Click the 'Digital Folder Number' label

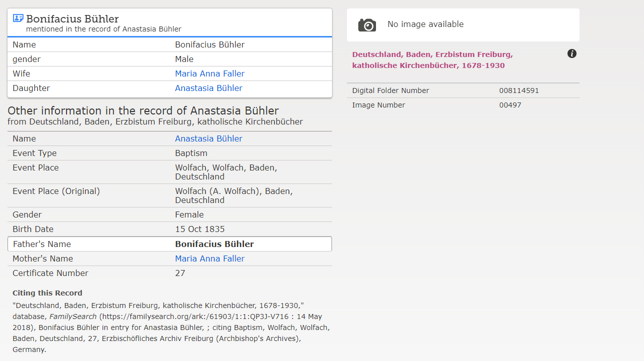tap(390, 90)
